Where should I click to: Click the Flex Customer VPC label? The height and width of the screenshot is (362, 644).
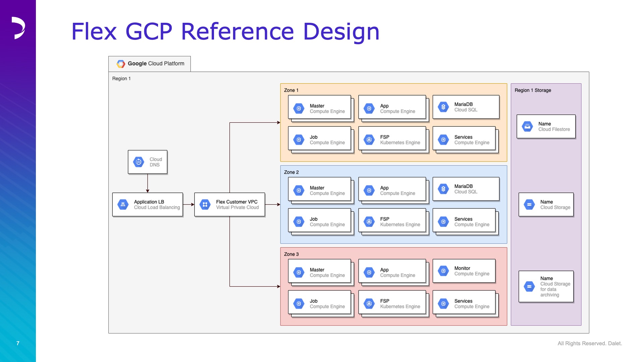coord(237,202)
